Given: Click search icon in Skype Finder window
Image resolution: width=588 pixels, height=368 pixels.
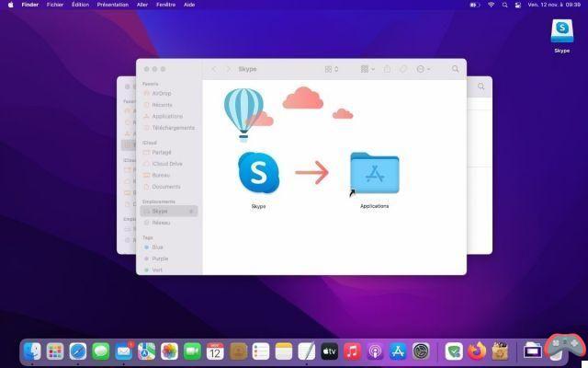Looking at the screenshot, I should tap(456, 69).
